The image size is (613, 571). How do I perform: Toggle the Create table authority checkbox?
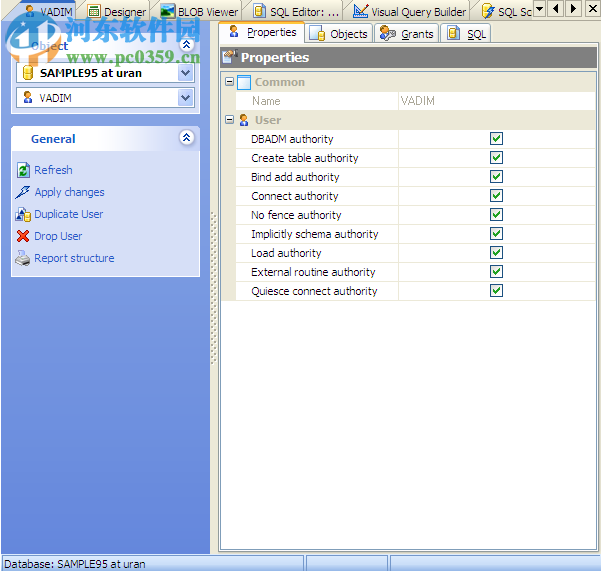(x=496, y=158)
